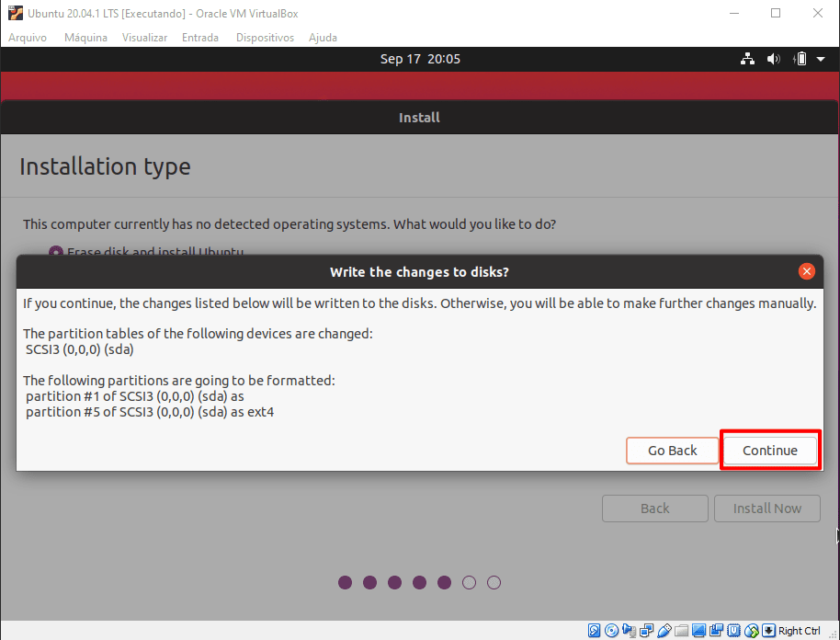Open the Máquina menu
Image resolution: width=840 pixels, height=640 pixels.
85,38
